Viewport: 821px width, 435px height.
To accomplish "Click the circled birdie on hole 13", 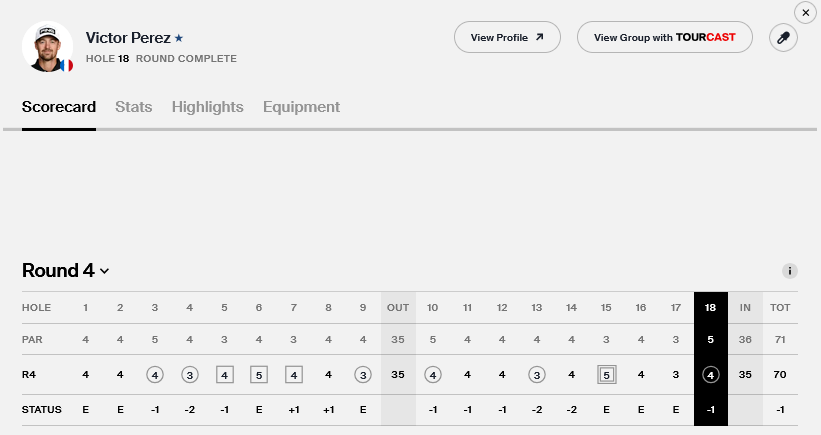I will point(537,375).
